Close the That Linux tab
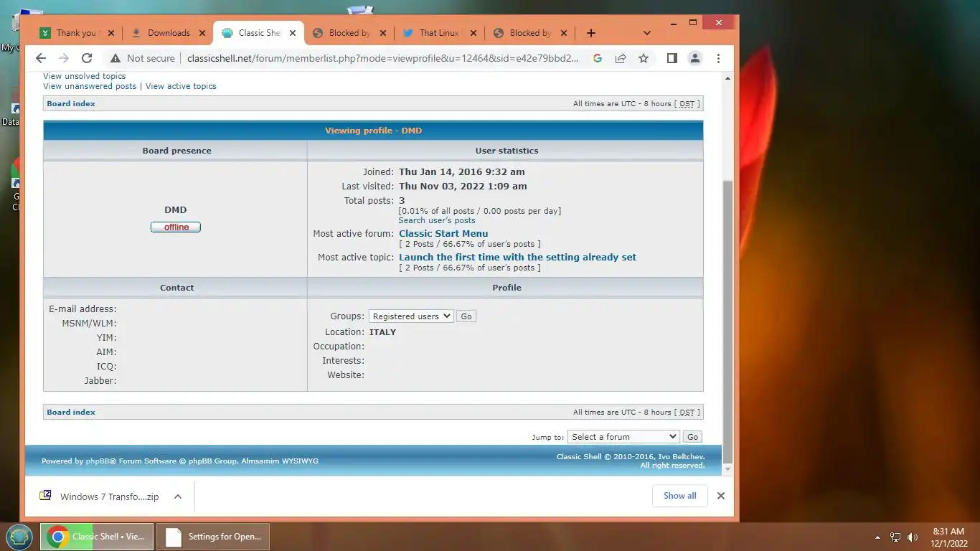Image resolution: width=980 pixels, height=551 pixels. pyautogui.click(x=473, y=33)
